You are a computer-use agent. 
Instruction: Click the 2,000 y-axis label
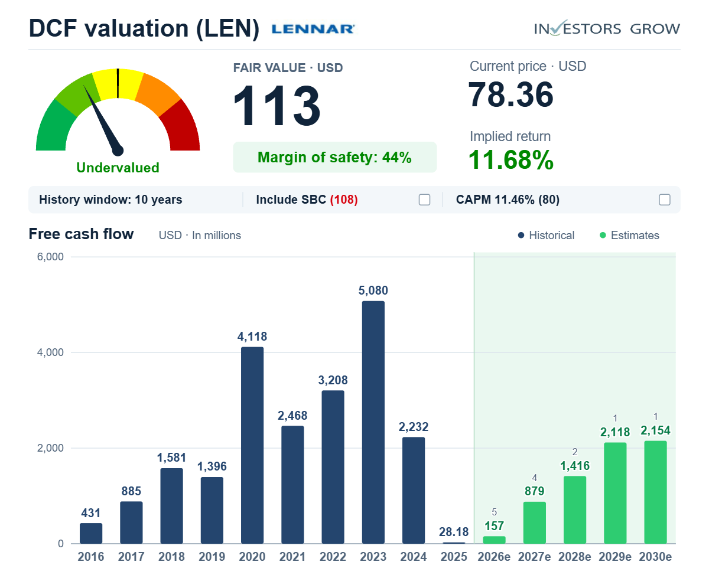click(51, 448)
